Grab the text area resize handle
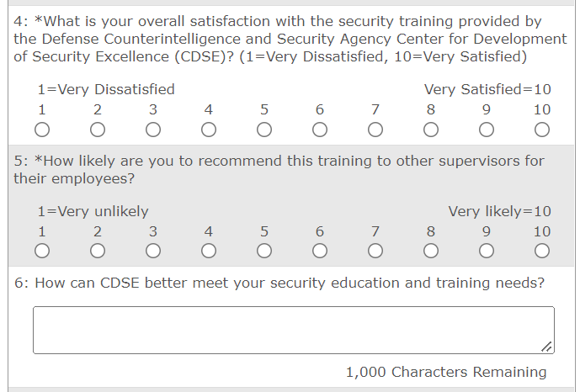580x392 pixels. tap(547, 347)
